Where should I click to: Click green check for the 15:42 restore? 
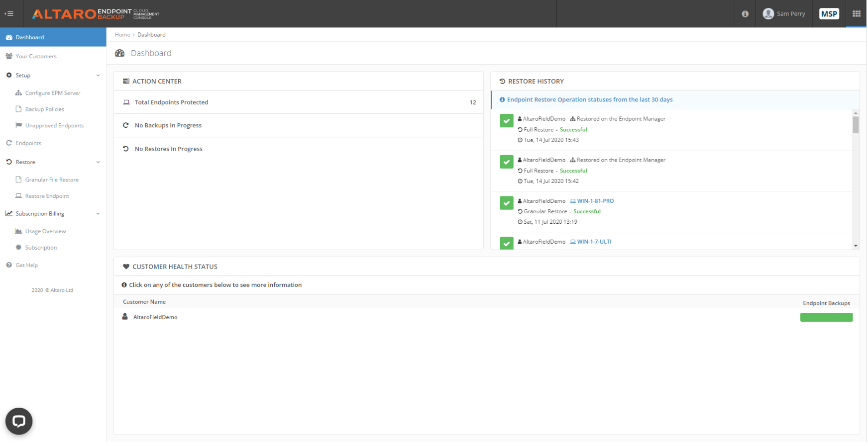coord(507,162)
